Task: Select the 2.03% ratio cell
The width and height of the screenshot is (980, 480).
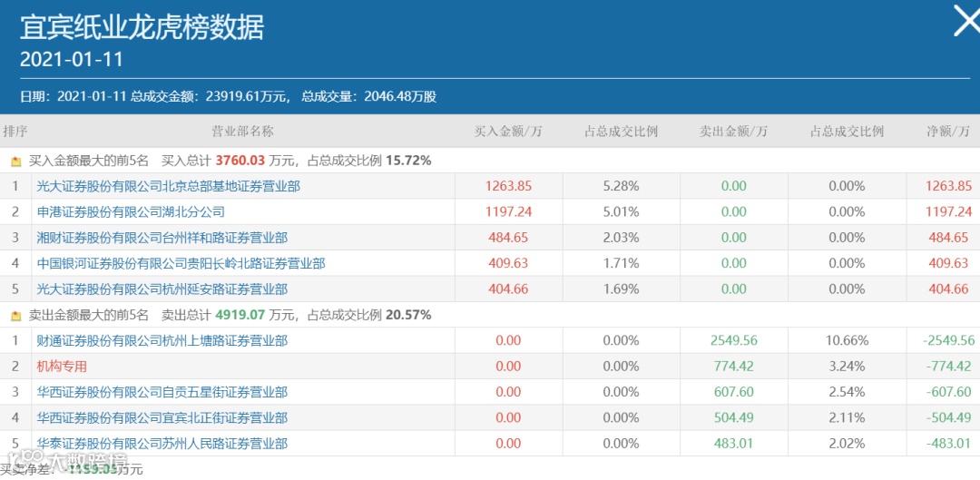Action: pos(622,238)
